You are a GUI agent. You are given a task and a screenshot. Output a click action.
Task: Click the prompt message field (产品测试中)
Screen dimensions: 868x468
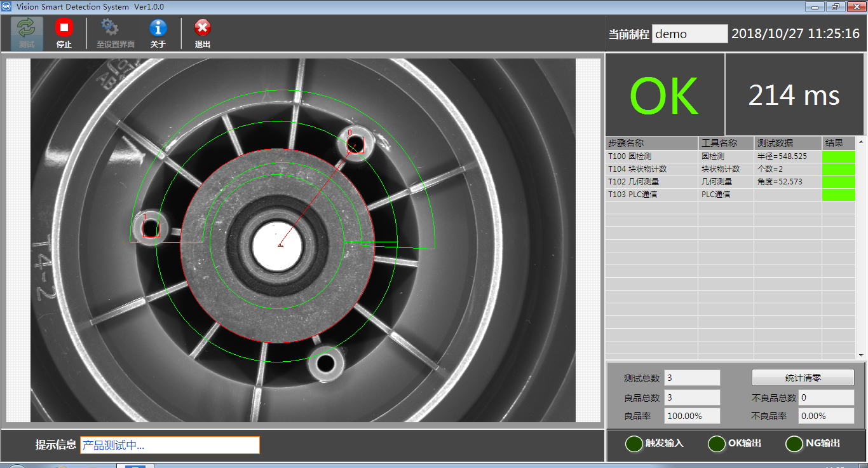tap(170, 445)
